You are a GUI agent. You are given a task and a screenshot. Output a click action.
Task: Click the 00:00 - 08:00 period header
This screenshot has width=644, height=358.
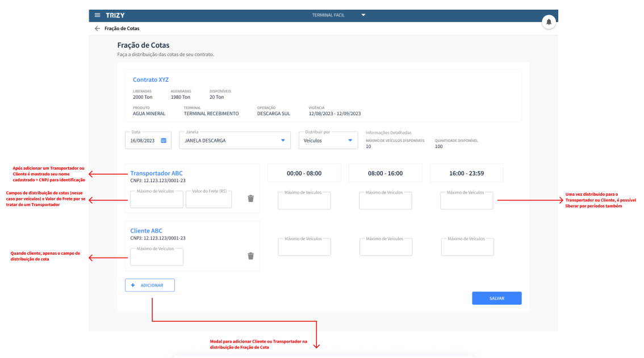coord(304,173)
